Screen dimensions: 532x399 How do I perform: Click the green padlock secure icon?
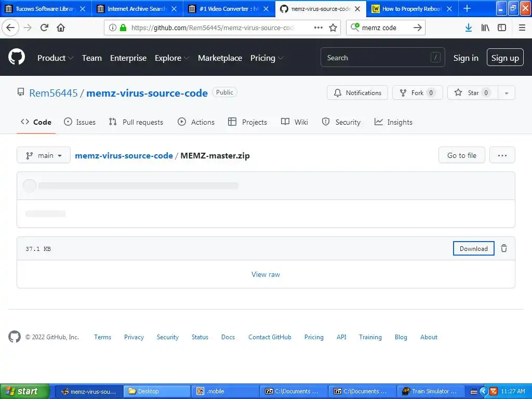123,28
